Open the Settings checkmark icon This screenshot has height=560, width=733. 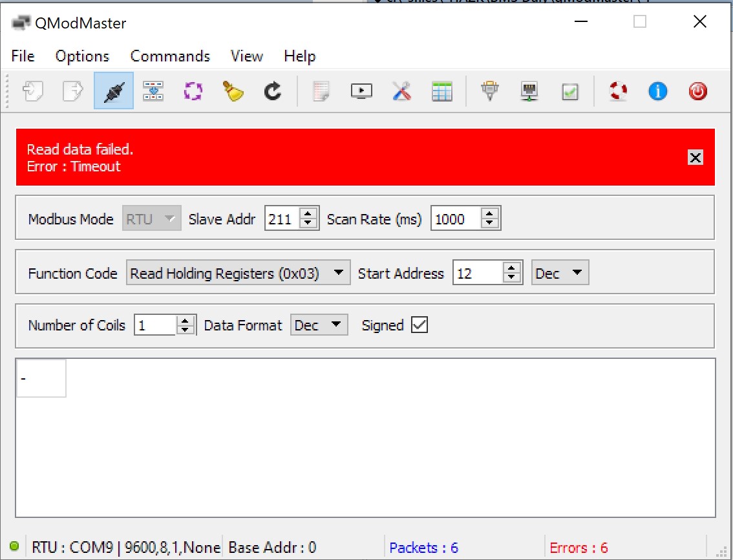570,91
